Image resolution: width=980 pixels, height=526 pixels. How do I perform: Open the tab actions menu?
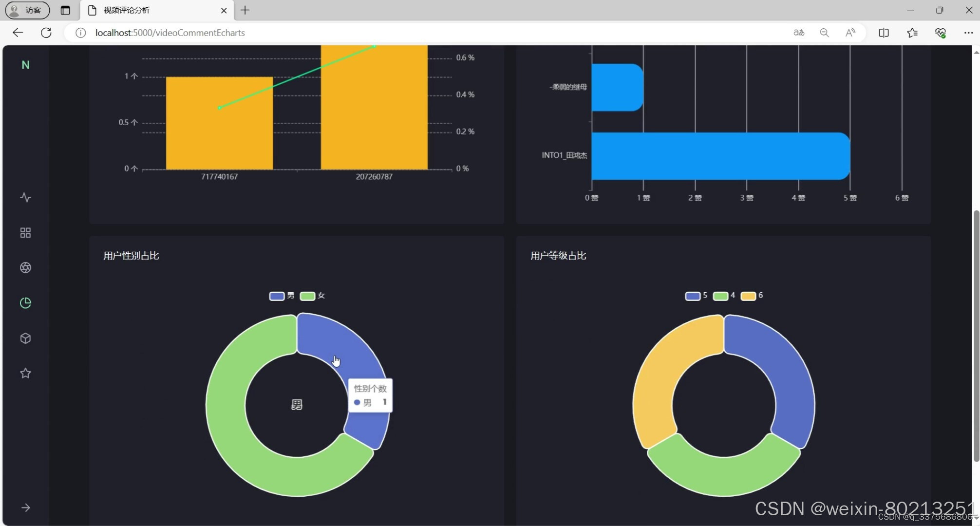[65, 10]
